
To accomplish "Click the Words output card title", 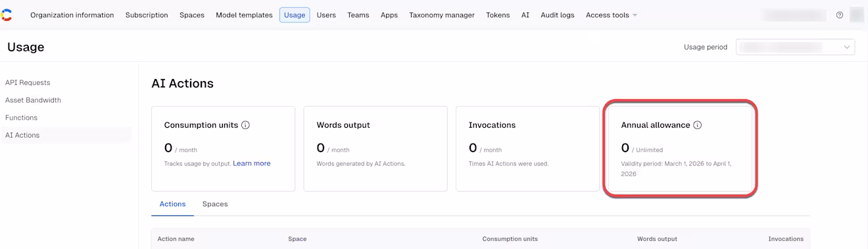I will click(343, 125).
